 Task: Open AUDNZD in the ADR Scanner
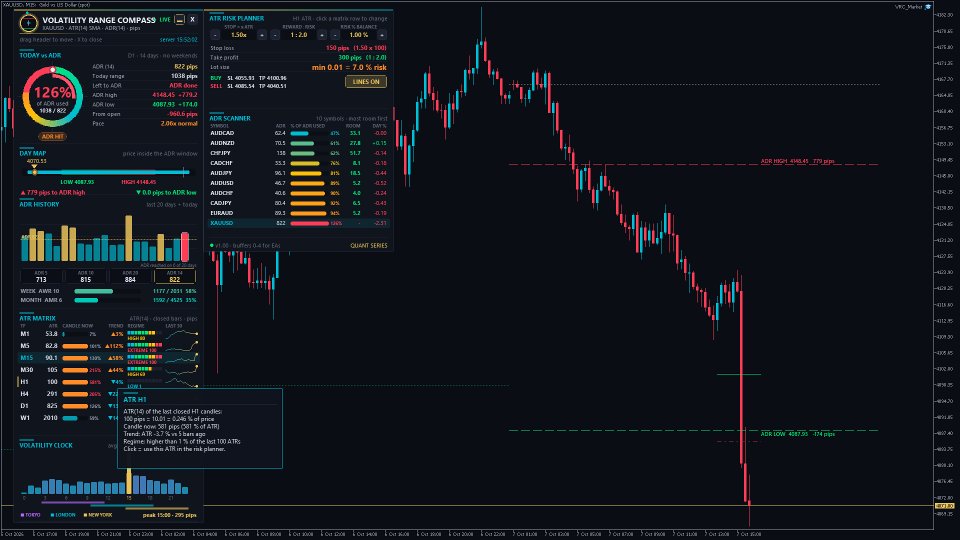pos(299,143)
